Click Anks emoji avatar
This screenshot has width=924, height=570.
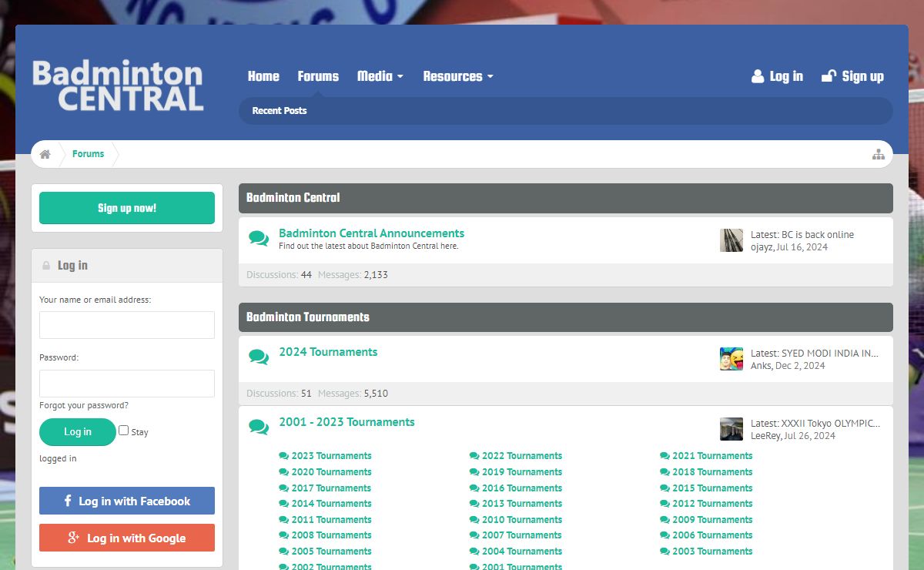click(731, 359)
